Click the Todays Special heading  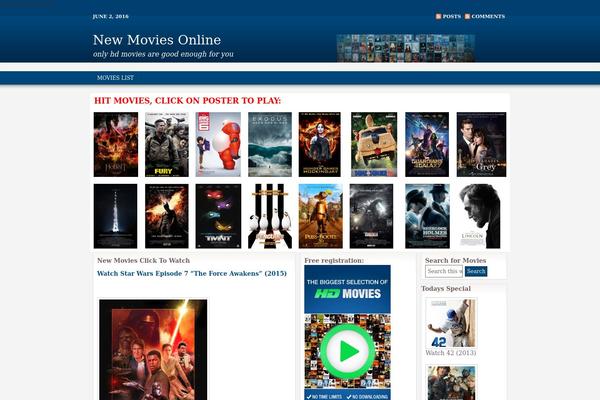coord(446,289)
